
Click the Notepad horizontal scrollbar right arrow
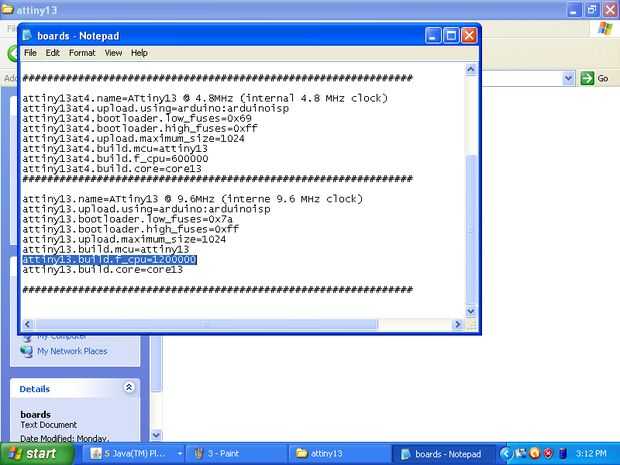pos(457,324)
